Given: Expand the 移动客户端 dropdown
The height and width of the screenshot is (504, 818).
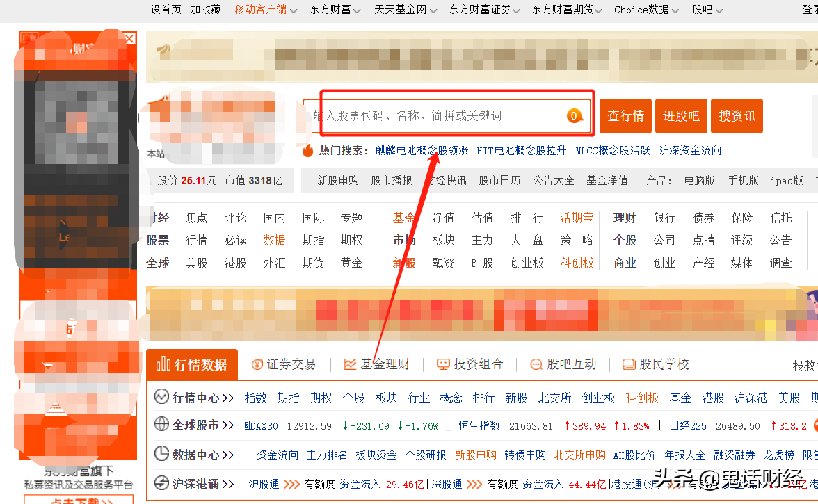Looking at the screenshot, I should coord(294,10).
